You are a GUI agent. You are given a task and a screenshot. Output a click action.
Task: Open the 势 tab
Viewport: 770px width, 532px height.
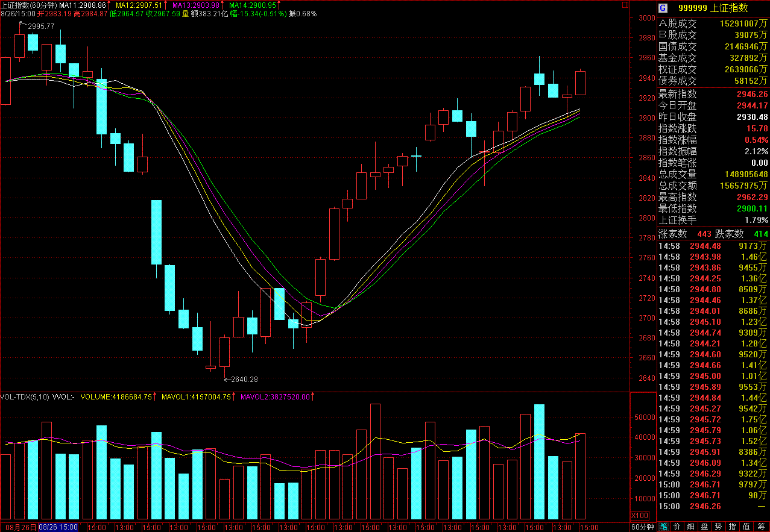pyautogui.click(x=719, y=527)
